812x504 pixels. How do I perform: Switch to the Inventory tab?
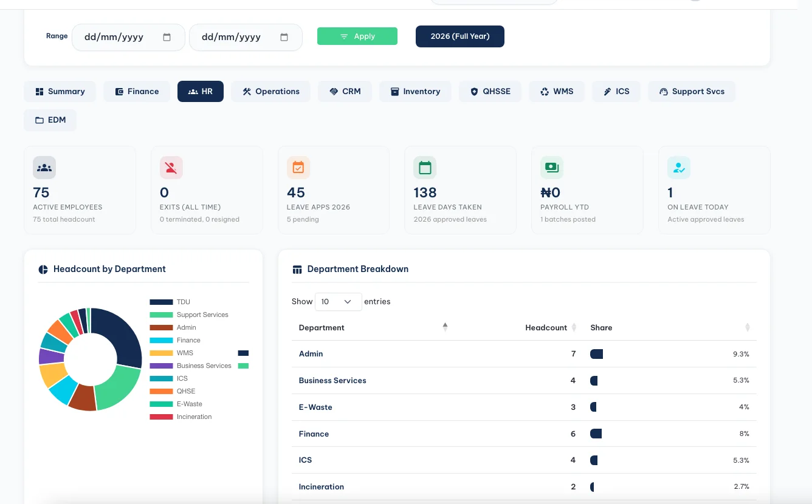pos(415,92)
